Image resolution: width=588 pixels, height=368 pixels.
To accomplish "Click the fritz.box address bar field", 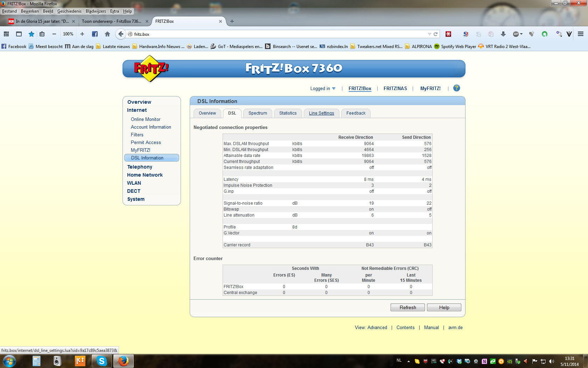I will coord(276,34).
